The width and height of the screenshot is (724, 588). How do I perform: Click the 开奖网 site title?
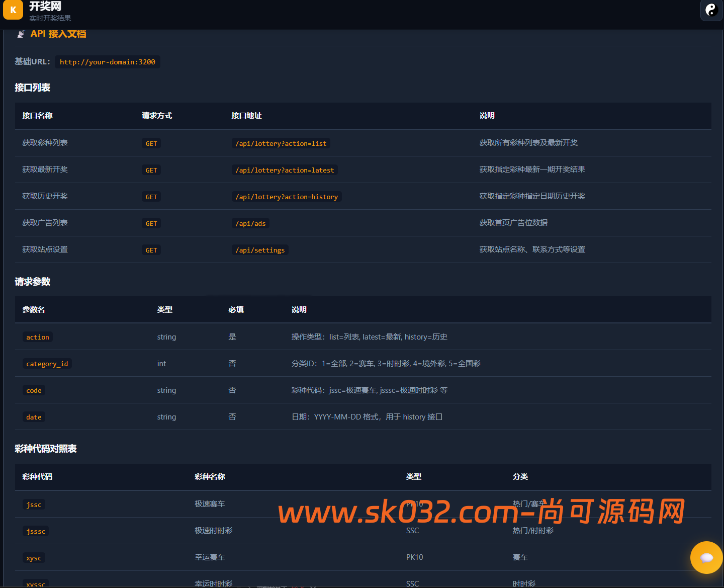pyautogui.click(x=45, y=6)
